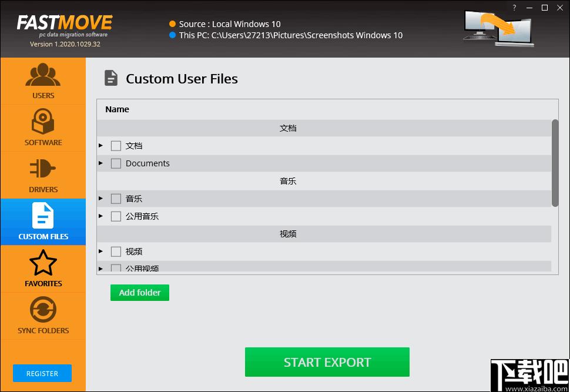The height and width of the screenshot is (392, 570).
Task: Minimize the FastMove window
Action: pyautogui.click(x=529, y=8)
